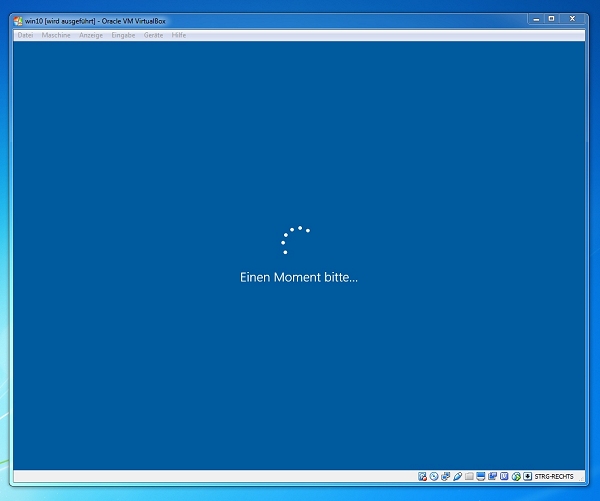Image resolution: width=600 pixels, height=501 pixels.
Task: Click the 'Einen Moment bitte...' text
Action: pyautogui.click(x=299, y=277)
